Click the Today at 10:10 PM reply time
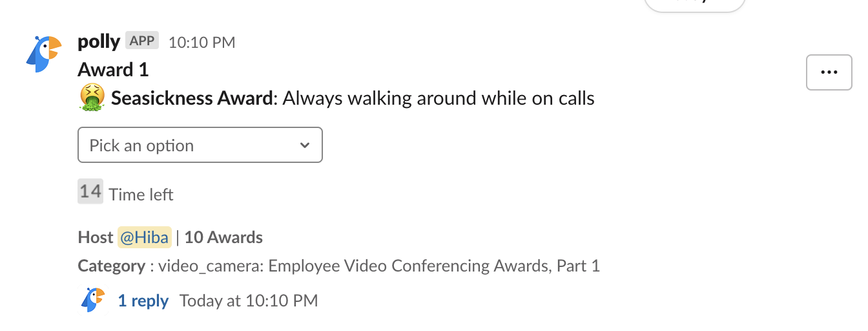Viewport: 868px width, 331px height. coord(249,301)
